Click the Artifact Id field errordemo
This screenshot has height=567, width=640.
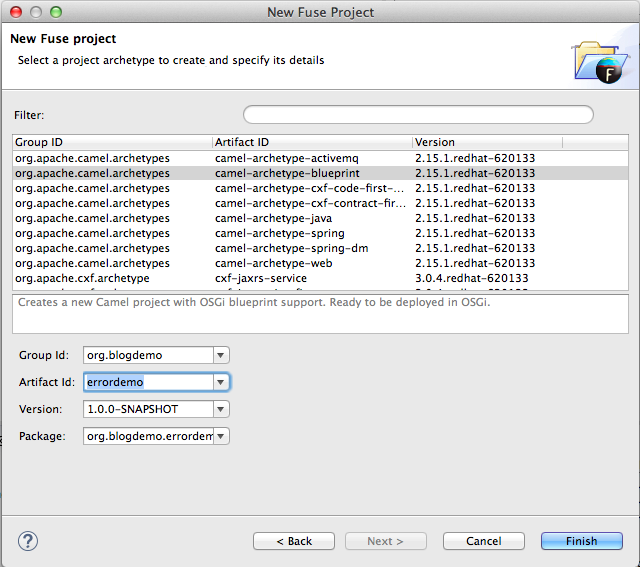(148, 382)
